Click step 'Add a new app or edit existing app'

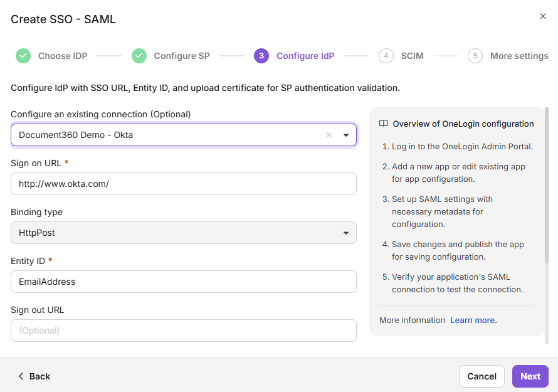pyautogui.click(x=458, y=172)
